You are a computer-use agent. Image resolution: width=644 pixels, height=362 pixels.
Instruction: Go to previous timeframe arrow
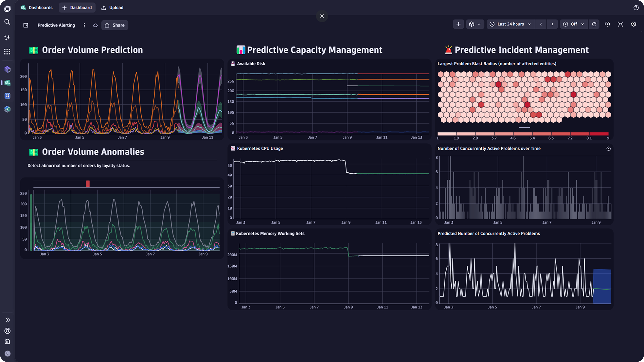(x=541, y=24)
